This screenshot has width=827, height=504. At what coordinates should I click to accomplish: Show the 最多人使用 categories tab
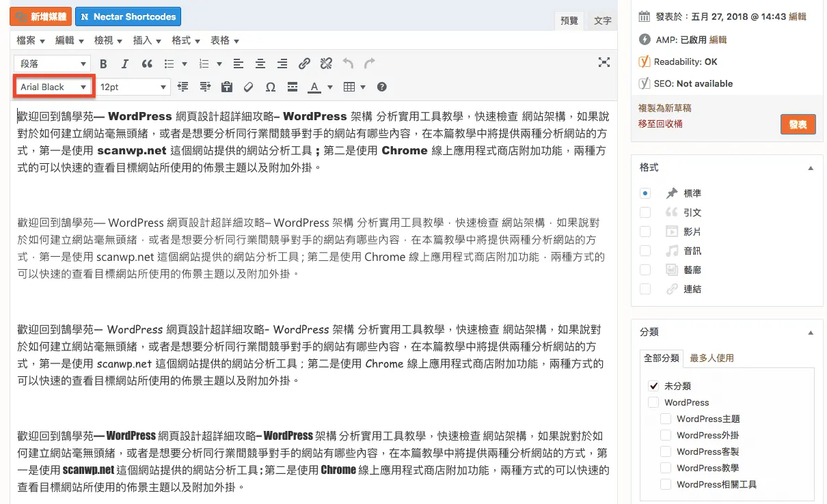coord(711,358)
